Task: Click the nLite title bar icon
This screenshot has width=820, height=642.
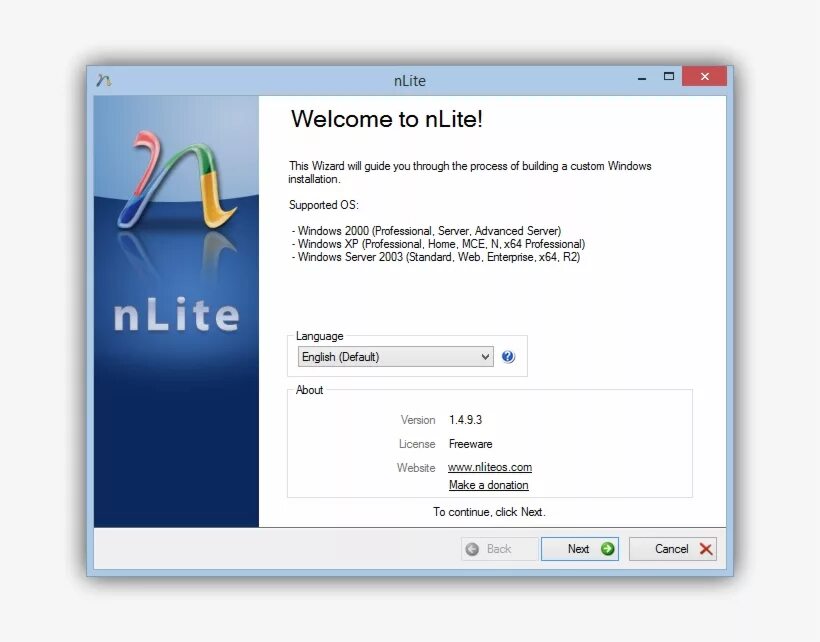Action: click(104, 80)
